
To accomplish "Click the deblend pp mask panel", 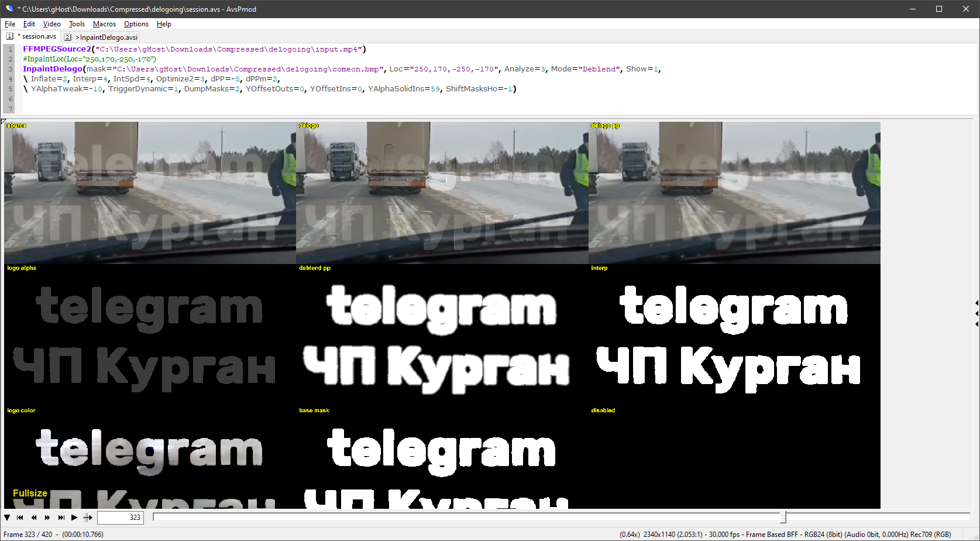I will pos(442,335).
